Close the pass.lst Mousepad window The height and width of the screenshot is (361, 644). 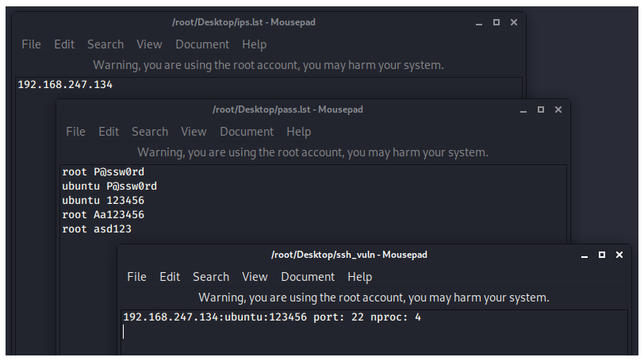click(x=558, y=109)
